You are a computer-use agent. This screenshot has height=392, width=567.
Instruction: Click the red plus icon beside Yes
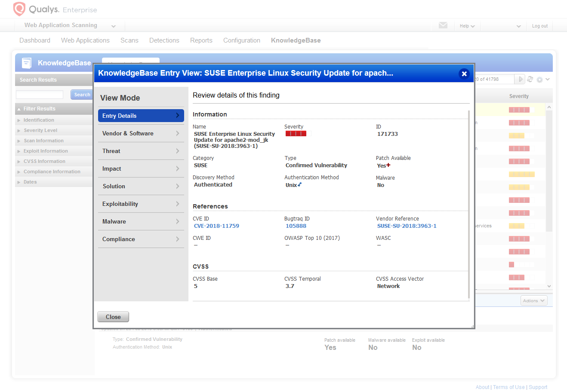pyautogui.click(x=388, y=165)
